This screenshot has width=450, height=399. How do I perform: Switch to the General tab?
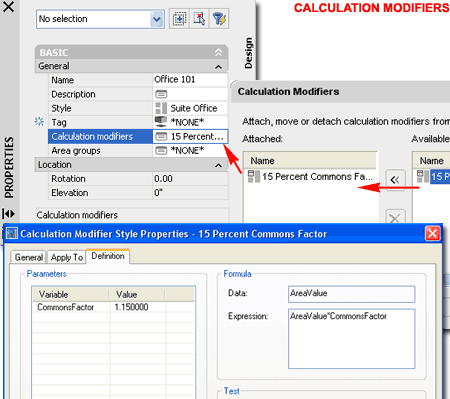[x=29, y=257]
